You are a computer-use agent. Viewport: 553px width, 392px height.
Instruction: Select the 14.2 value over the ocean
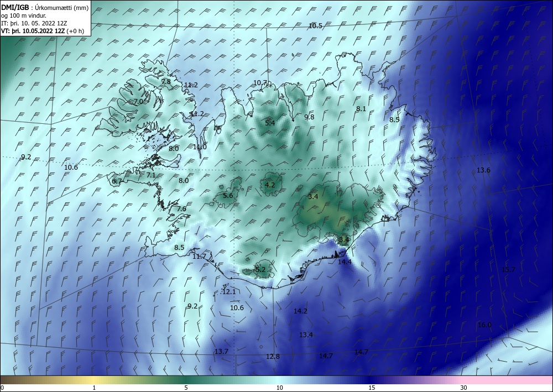300,311
